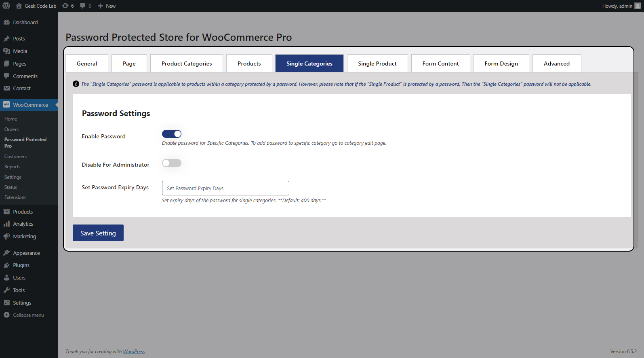Click the Products icon in sidebar
The height and width of the screenshot is (358, 644).
point(6,212)
